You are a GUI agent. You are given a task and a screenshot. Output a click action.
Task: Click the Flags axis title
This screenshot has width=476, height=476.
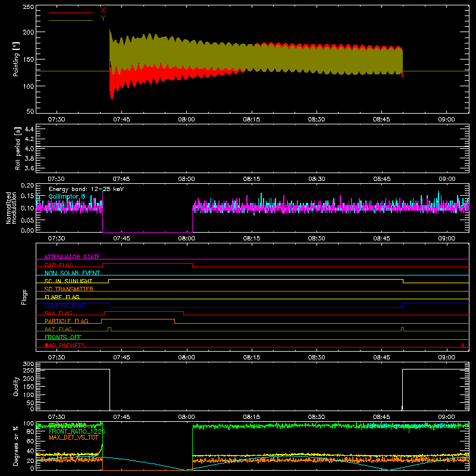pos(24,297)
